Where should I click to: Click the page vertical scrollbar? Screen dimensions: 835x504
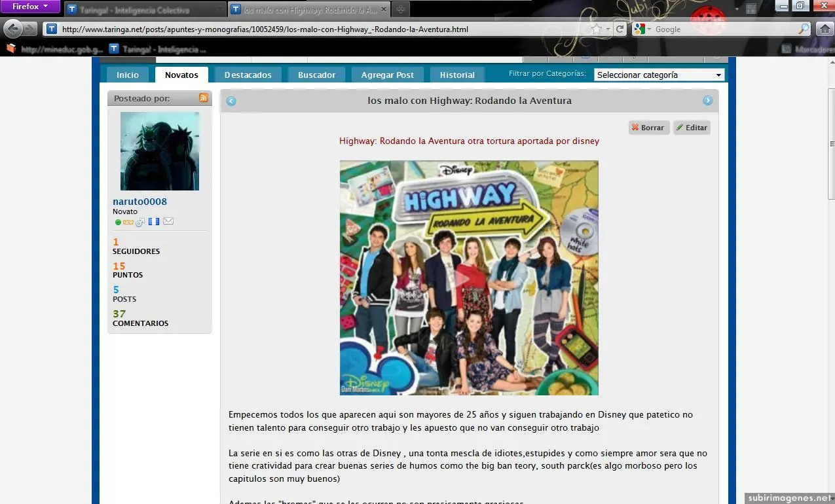click(832, 144)
